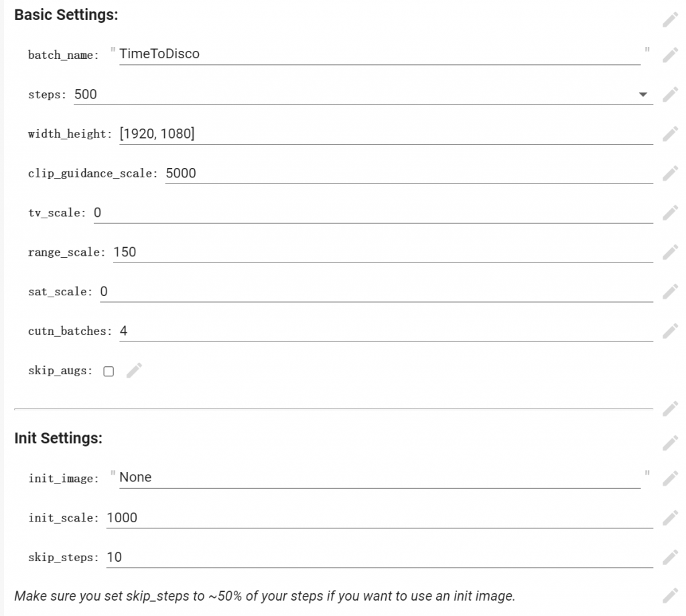Click edit pencil for batch_name field
The image size is (686, 616).
[x=670, y=55]
